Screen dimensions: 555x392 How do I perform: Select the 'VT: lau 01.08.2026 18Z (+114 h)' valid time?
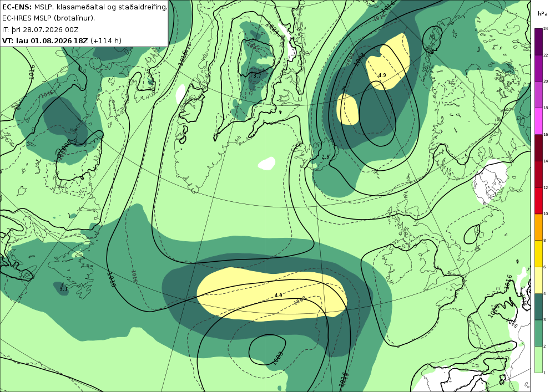[62, 40]
